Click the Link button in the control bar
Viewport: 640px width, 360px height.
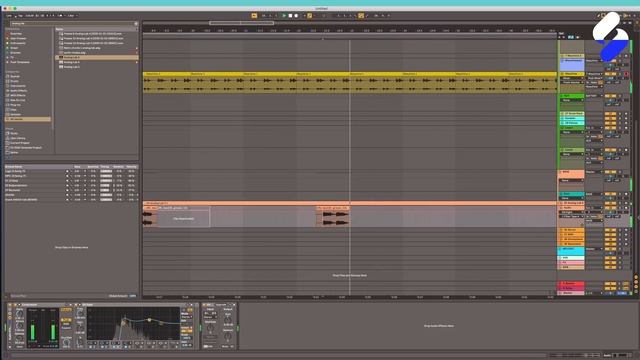9,16
